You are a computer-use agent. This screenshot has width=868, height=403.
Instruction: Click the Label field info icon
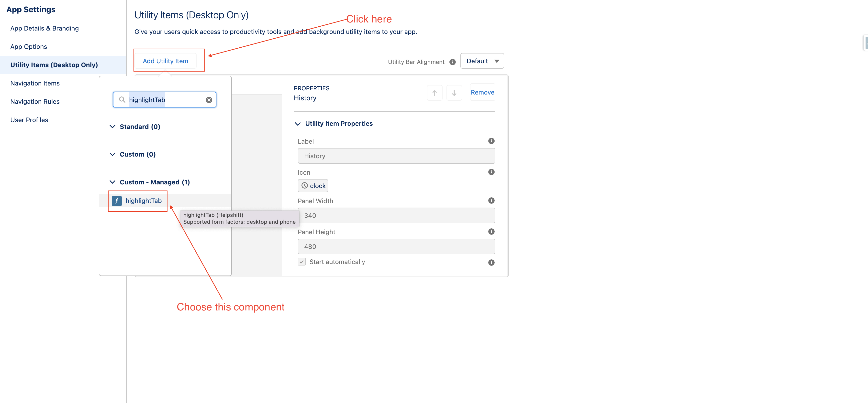coord(491,141)
